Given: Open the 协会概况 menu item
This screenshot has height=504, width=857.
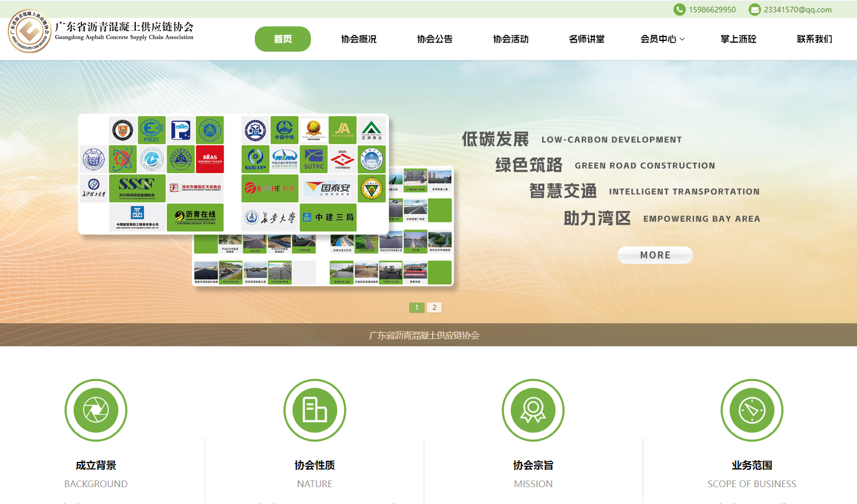Looking at the screenshot, I should tap(359, 39).
